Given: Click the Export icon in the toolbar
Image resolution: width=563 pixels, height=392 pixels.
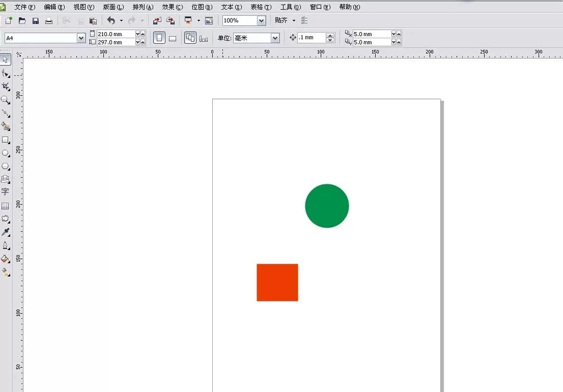Looking at the screenshot, I should (x=171, y=20).
